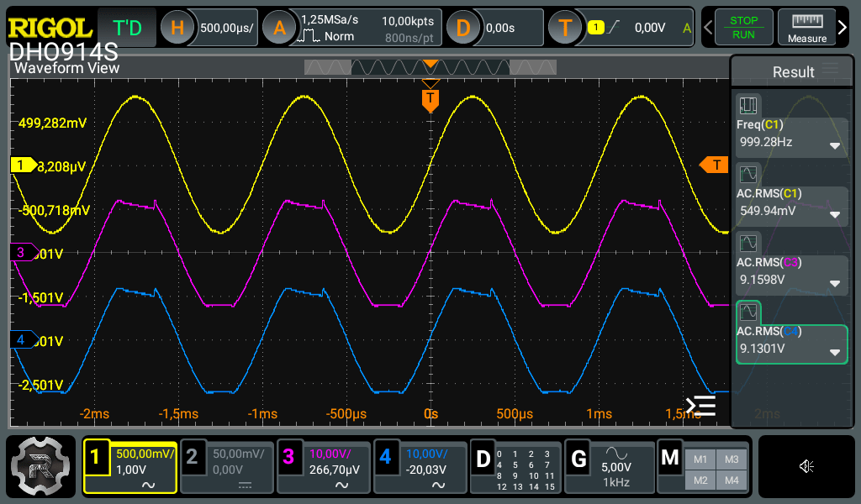Click the 5,00V generator amplitude

[x=616, y=467]
